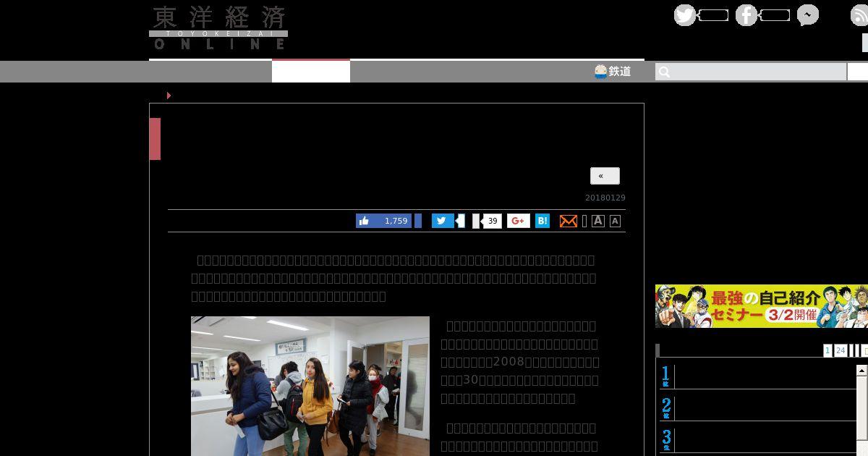This screenshot has height=456, width=868.
Task: Click the « previous page button
Action: tap(605, 176)
